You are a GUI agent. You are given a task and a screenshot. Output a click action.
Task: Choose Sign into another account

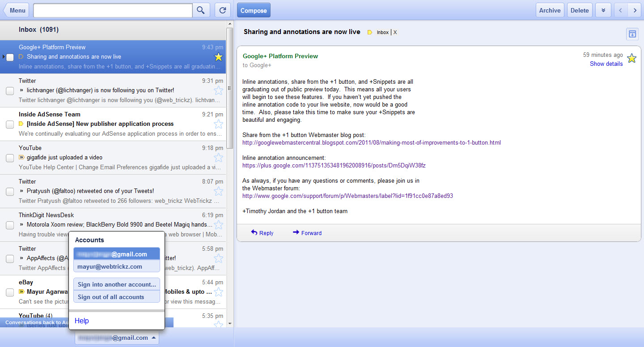117,284
